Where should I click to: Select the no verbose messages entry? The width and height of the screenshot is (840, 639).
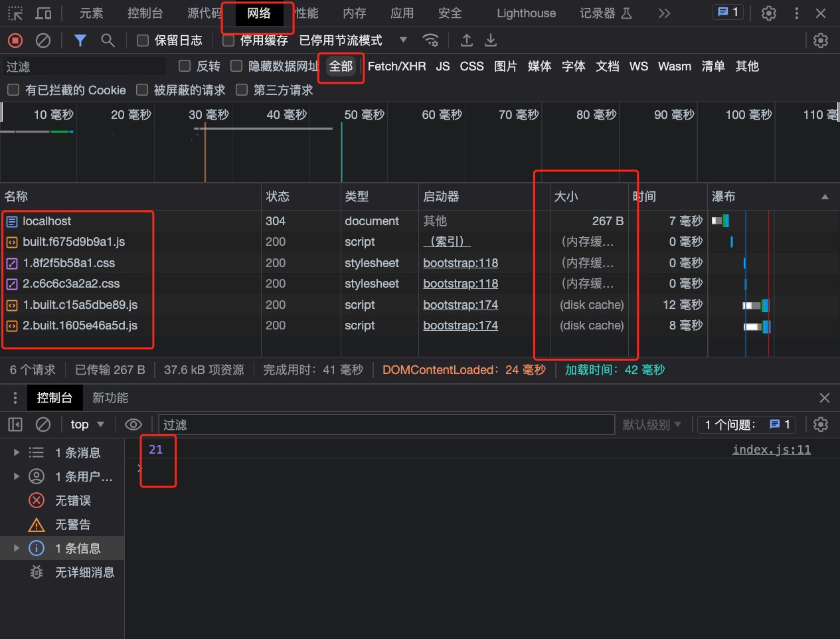[62, 573]
